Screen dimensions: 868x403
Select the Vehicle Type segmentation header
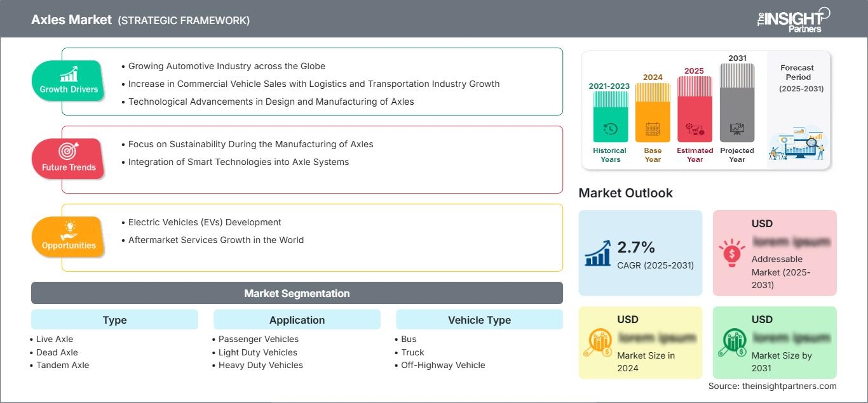tap(479, 320)
